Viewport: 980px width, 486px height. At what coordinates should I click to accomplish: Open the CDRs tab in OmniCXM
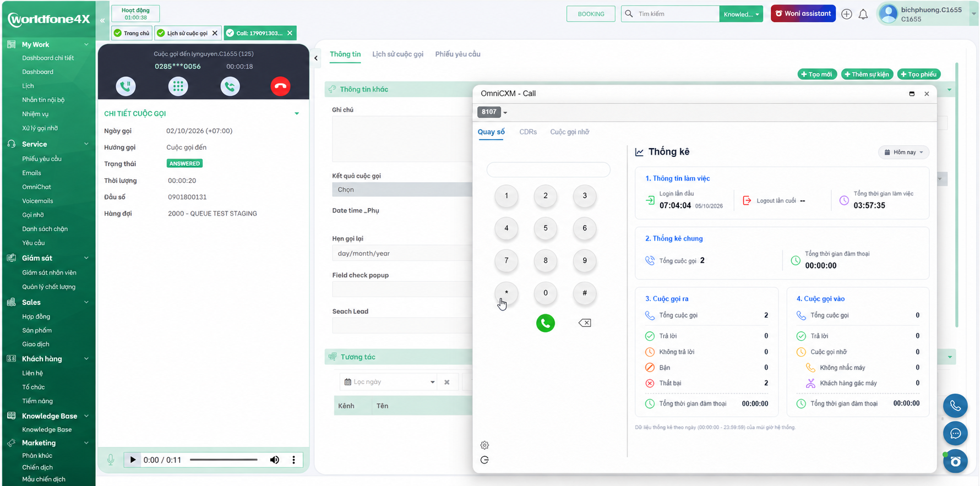pos(528,132)
